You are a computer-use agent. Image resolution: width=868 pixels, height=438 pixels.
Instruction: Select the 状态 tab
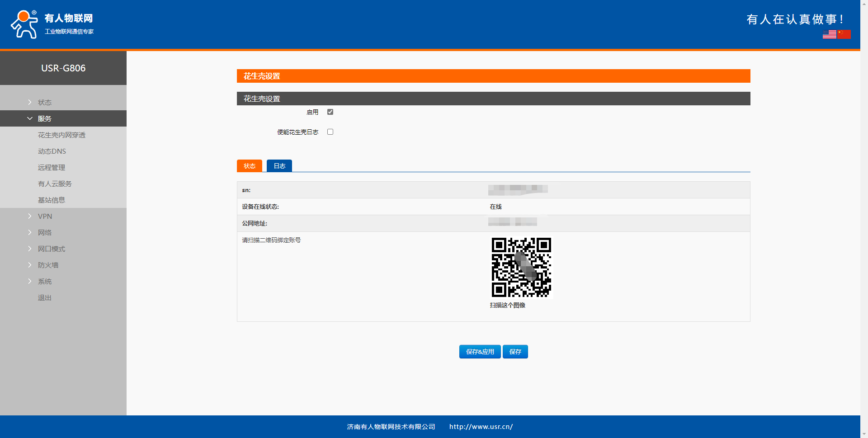250,166
